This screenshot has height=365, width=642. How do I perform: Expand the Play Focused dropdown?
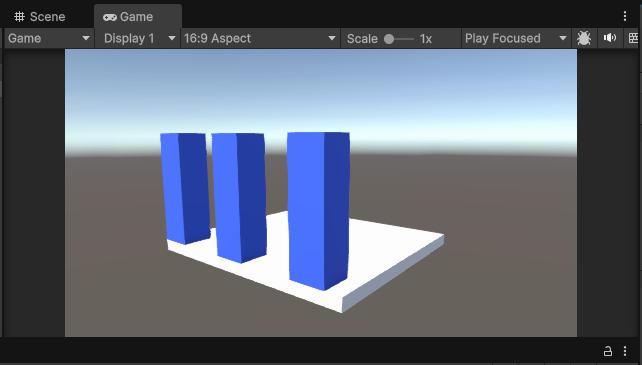516,39
